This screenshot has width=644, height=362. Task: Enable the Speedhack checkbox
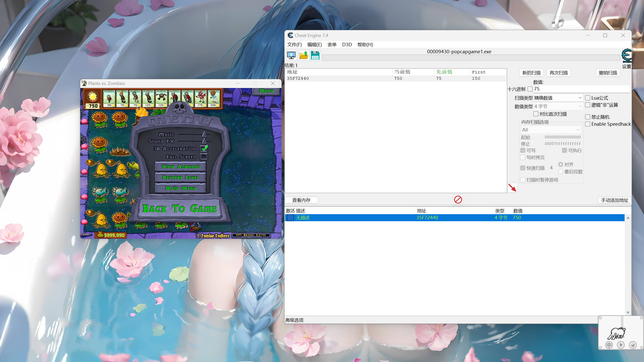588,124
